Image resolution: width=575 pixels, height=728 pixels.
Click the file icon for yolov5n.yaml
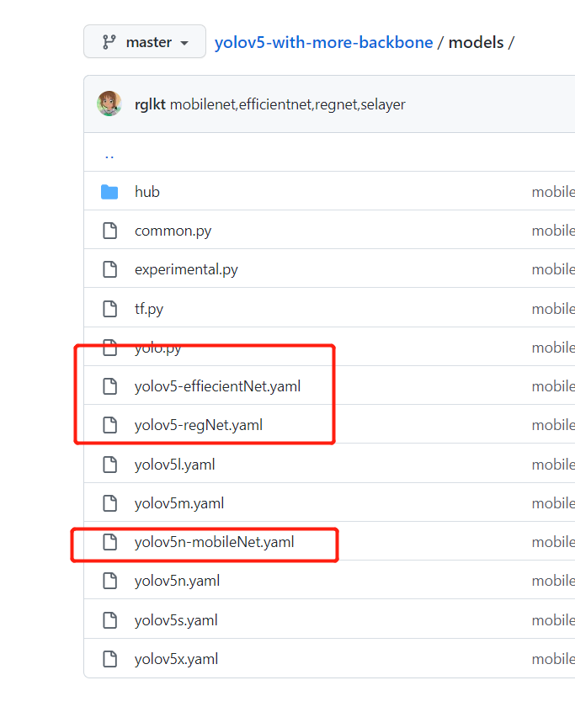110,581
